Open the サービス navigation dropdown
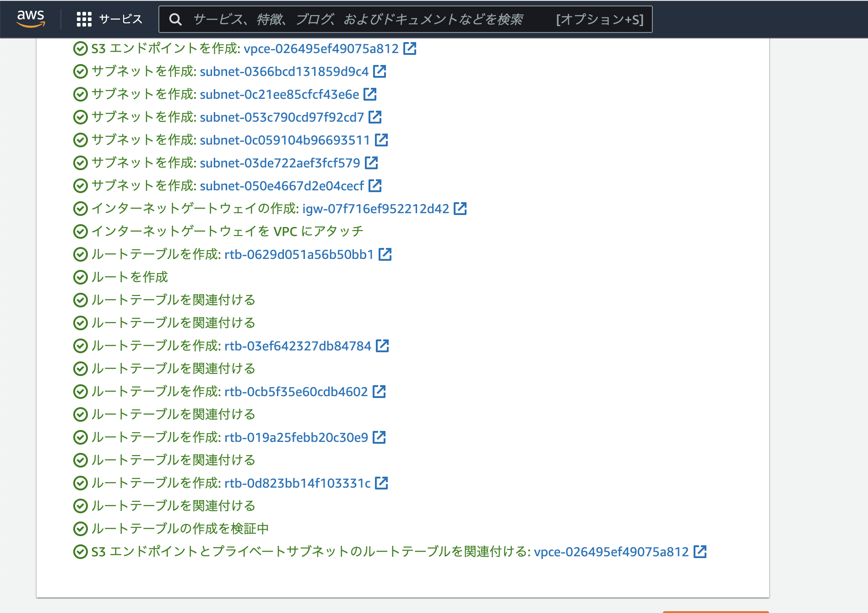Image resolution: width=868 pixels, height=613 pixels. point(119,19)
